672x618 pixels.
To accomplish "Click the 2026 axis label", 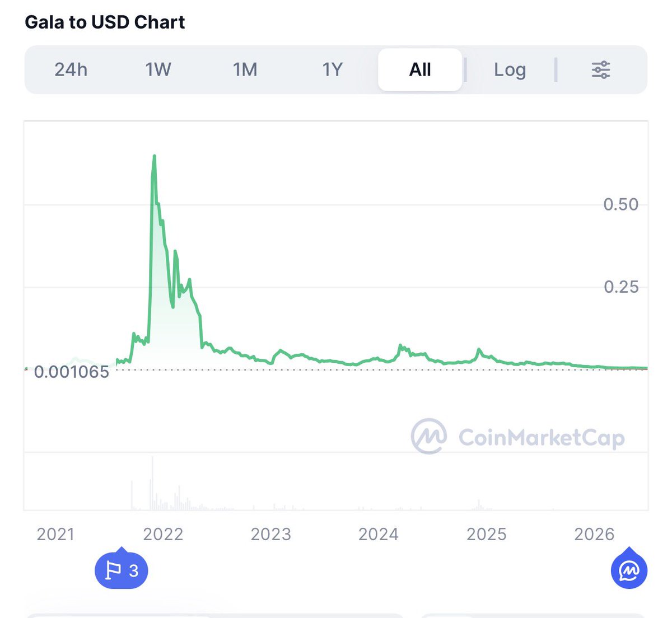I will [x=594, y=535].
